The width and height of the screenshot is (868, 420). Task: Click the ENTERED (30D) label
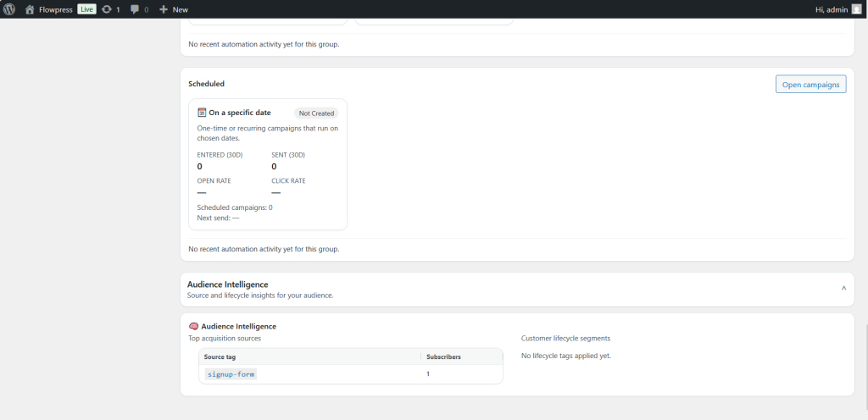pyautogui.click(x=220, y=155)
